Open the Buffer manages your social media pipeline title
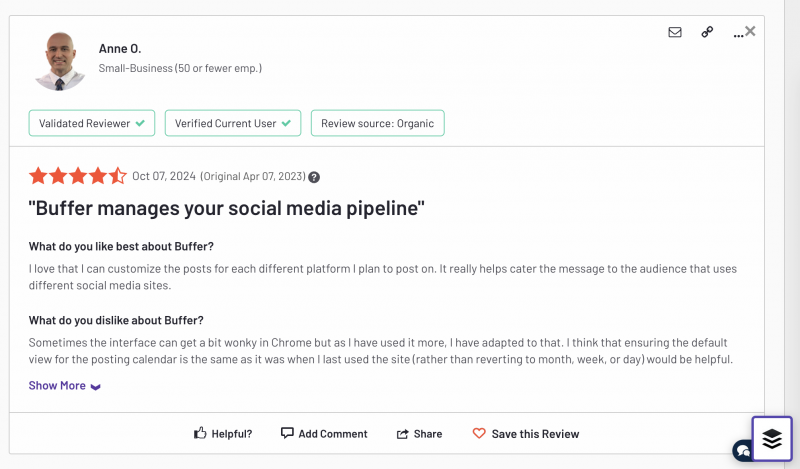The width and height of the screenshot is (800, 469). point(227,208)
